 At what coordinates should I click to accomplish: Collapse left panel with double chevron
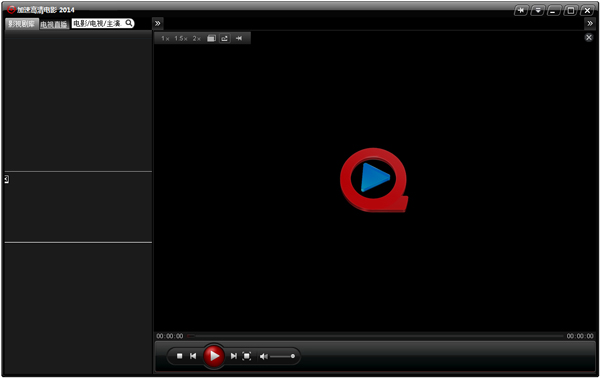pyautogui.click(x=158, y=23)
